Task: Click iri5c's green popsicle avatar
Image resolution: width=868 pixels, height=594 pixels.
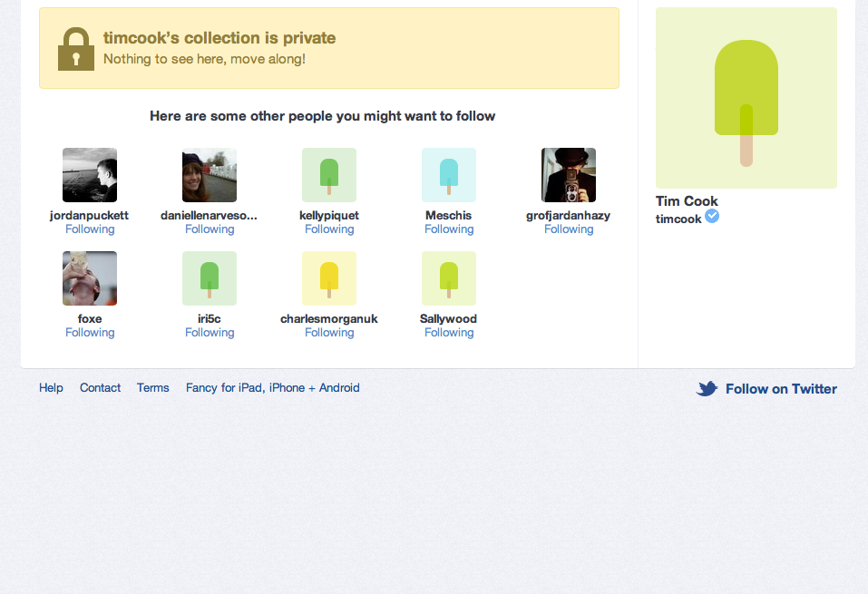Action: click(210, 278)
